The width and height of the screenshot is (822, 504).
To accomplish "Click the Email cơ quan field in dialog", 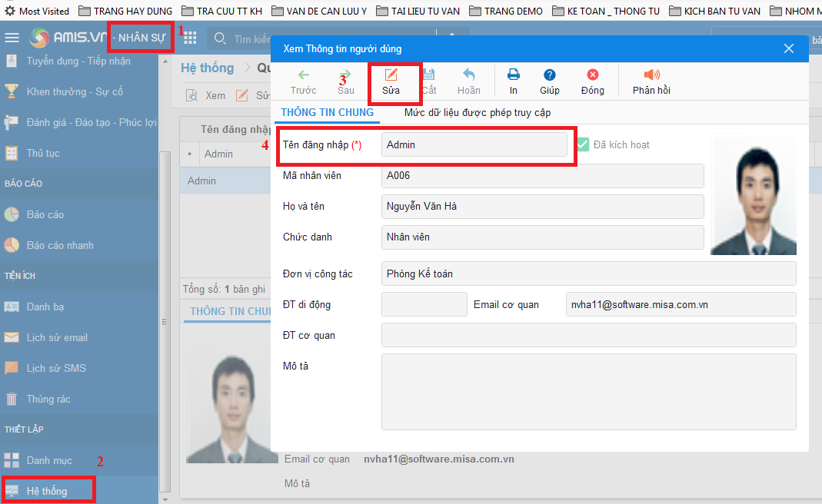I will click(681, 304).
